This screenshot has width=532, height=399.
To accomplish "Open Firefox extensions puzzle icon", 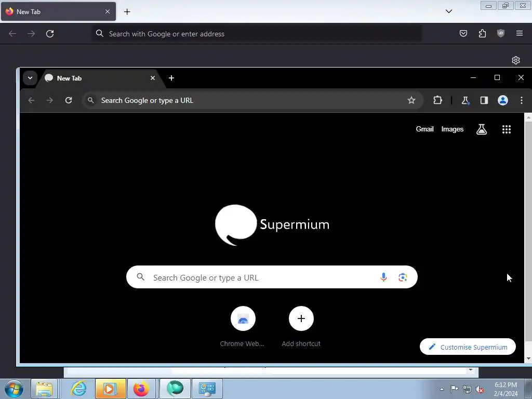I will (x=482, y=33).
